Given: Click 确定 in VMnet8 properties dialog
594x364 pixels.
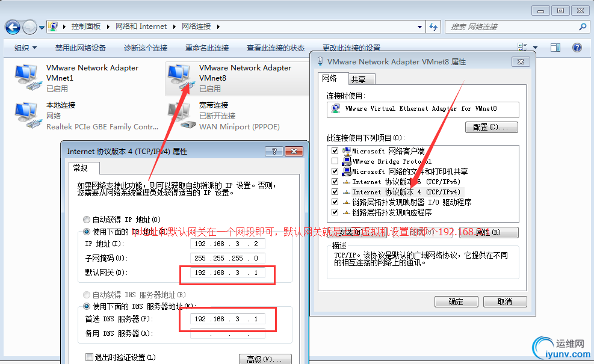Looking at the screenshot, I should click(x=456, y=302).
